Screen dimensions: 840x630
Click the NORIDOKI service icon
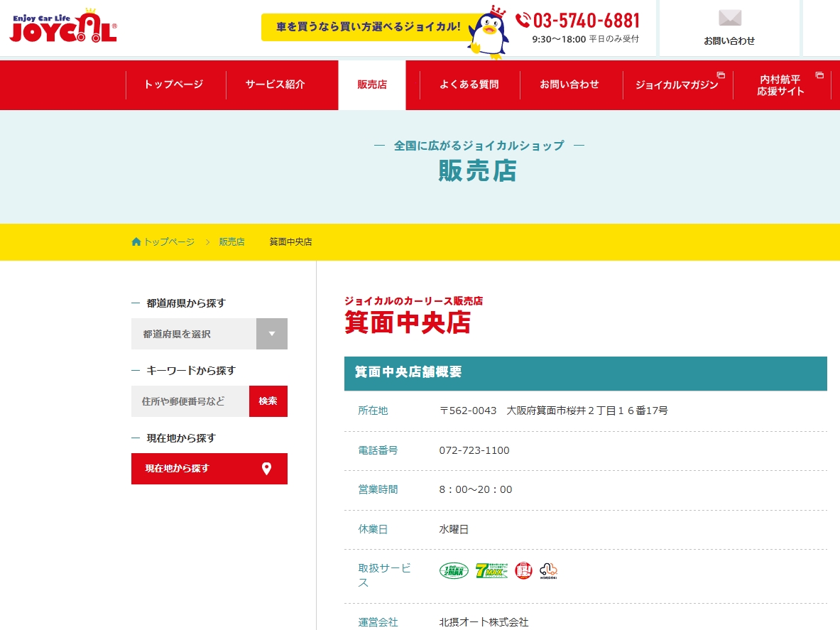(x=548, y=570)
